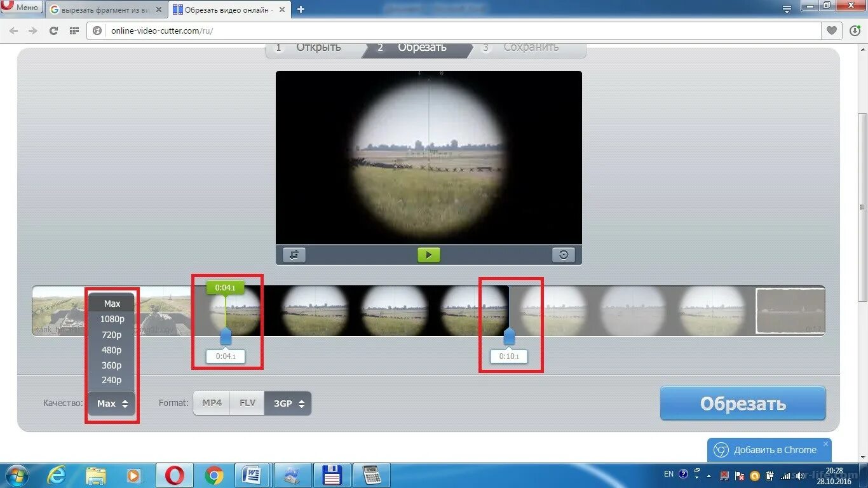Open Opera Speed Dial grid

74,30
